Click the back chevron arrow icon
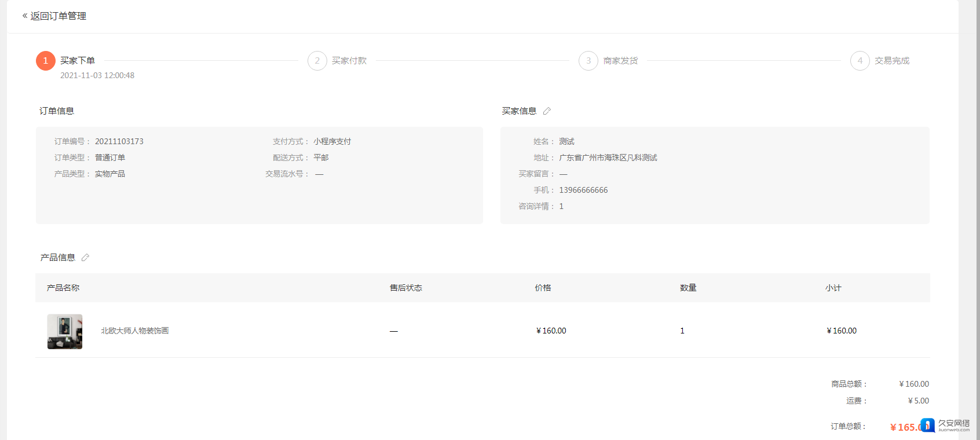Image resolution: width=980 pixels, height=440 pixels. click(x=25, y=16)
